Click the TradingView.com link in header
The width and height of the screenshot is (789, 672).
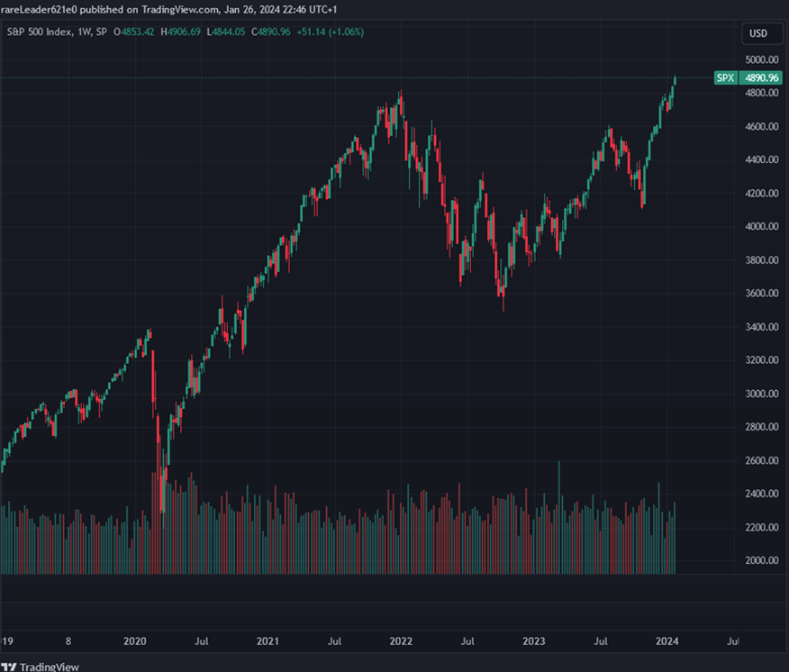coord(173,10)
